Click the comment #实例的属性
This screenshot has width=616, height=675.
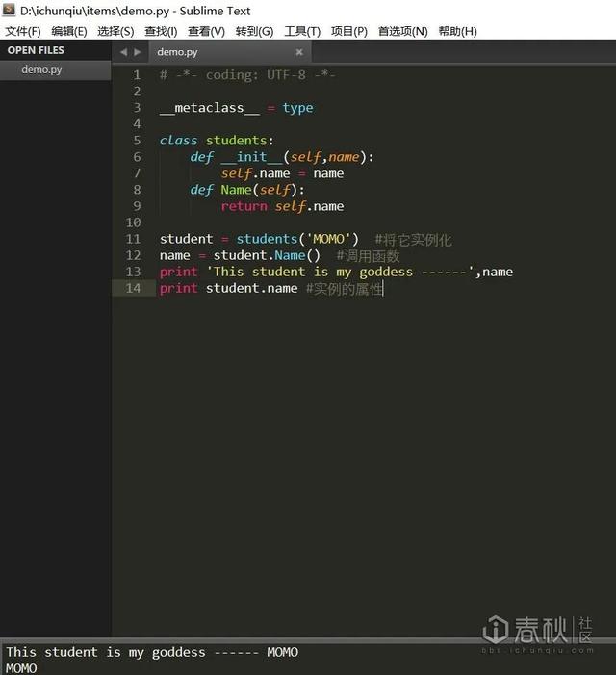pyautogui.click(x=345, y=289)
